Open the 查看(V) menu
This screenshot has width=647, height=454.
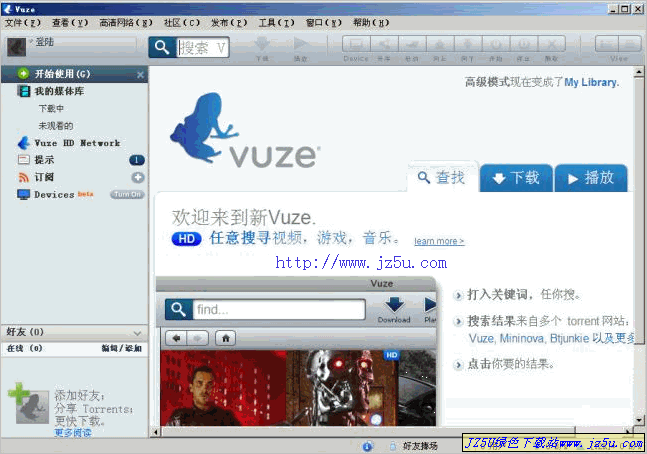click(x=70, y=23)
